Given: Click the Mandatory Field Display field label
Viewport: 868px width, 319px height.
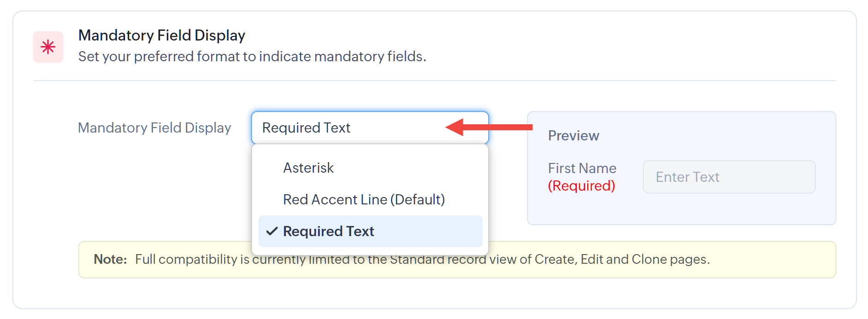Looking at the screenshot, I should click(x=154, y=128).
